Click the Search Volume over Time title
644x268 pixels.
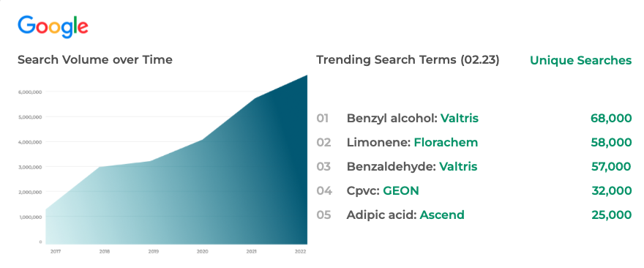tap(95, 60)
